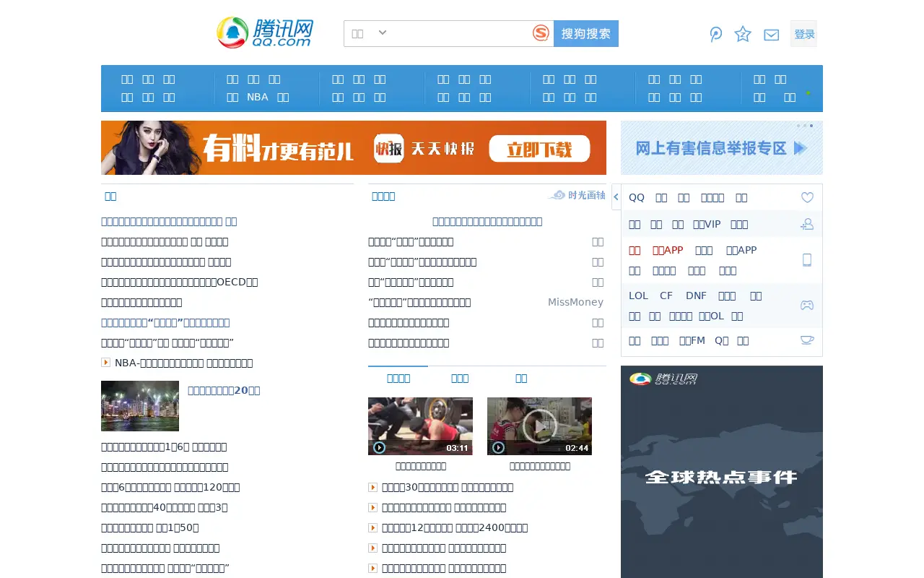Collapse the services panel with left chevron

[x=616, y=197]
